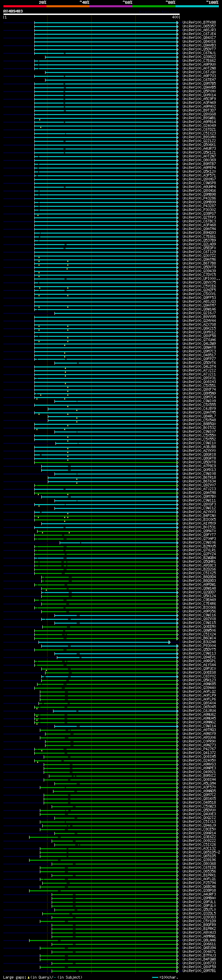Select hit label UniRef100_B2M0U5
Image resolution: width=222 pixels, height=980 pixels.
click(199, 546)
